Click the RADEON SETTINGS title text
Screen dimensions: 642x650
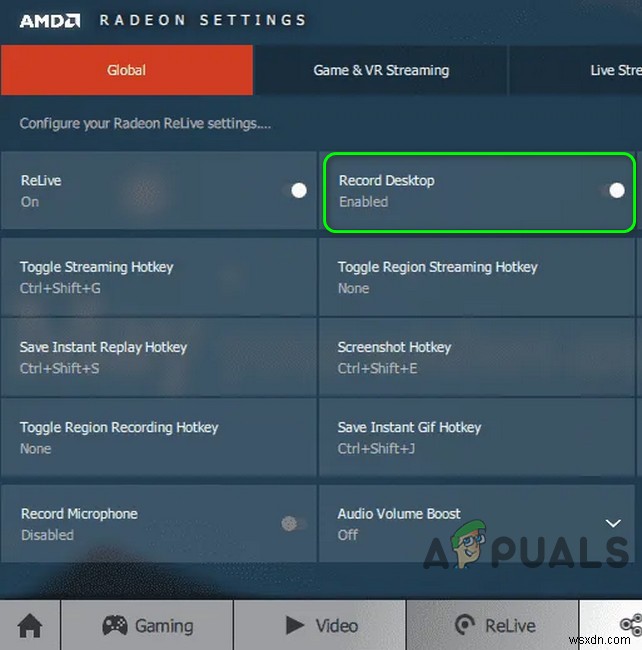(203, 20)
